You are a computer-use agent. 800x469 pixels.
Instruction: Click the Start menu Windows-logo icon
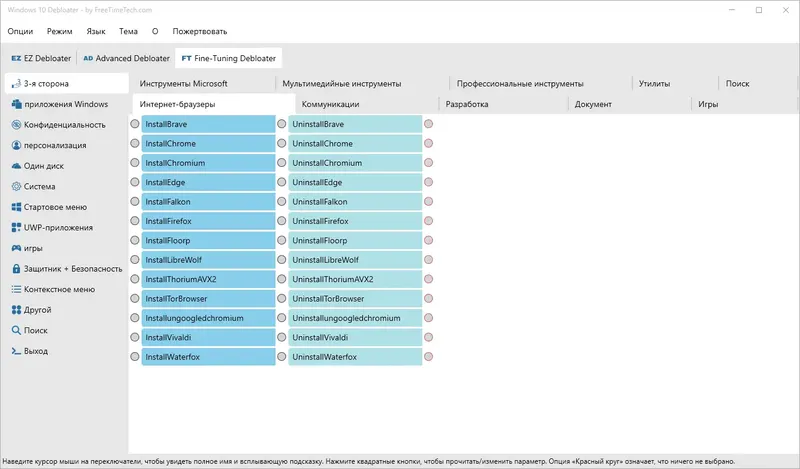(x=16, y=207)
